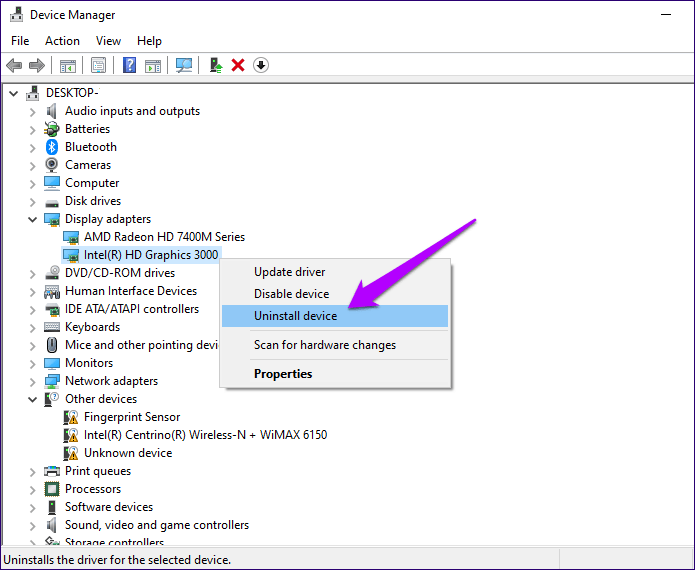Click the Mice and other pointing devices icon
This screenshot has height=570, width=695.
click(x=52, y=345)
